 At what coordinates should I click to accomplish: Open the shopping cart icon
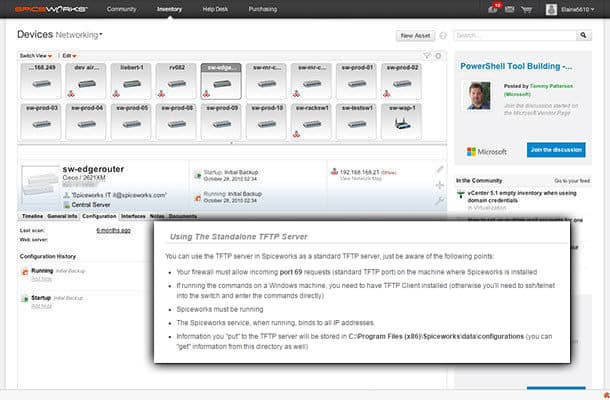click(x=526, y=9)
